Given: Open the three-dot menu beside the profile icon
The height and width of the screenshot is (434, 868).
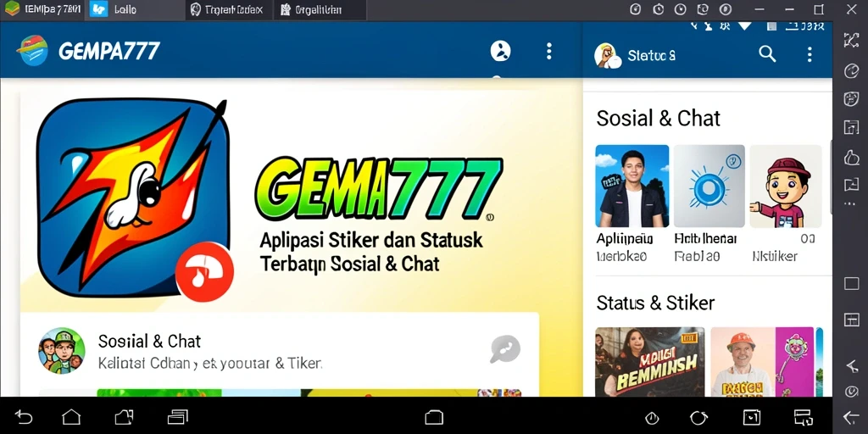Looking at the screenshot, I should pyautogui.click(x=548, y=51).
